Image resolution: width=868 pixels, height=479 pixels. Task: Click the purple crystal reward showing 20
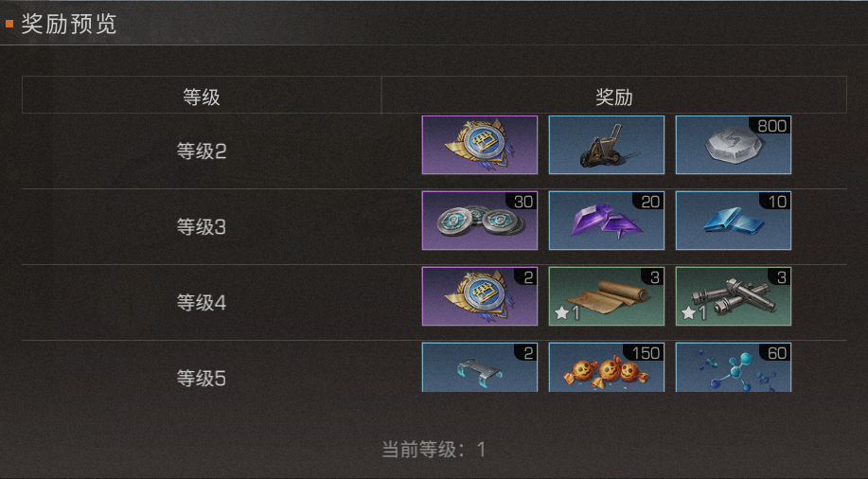[x=606, y=221]
